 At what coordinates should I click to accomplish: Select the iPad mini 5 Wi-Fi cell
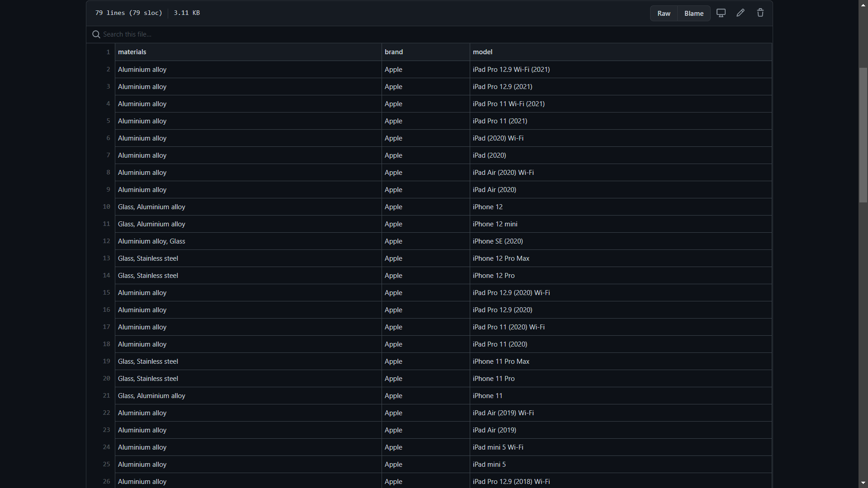[498, 447]
